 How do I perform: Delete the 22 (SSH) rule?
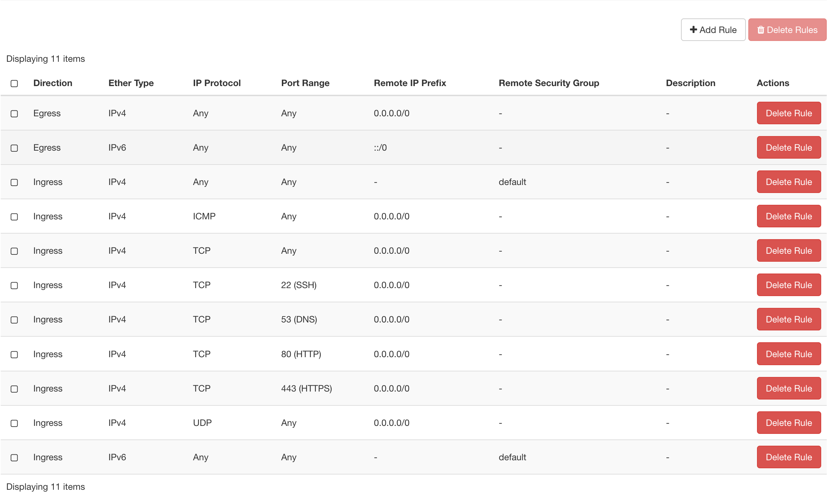point(789,285)
